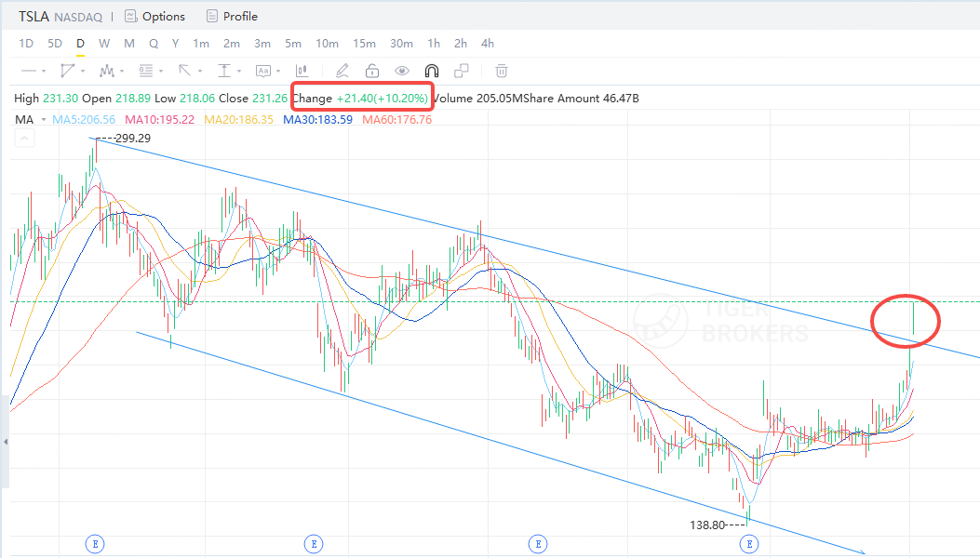Image resolution: width=980 pixels, height=558 pixels.
Task: Open triangle shape tool dropdown arrow
Action: [x=83, y=72]
